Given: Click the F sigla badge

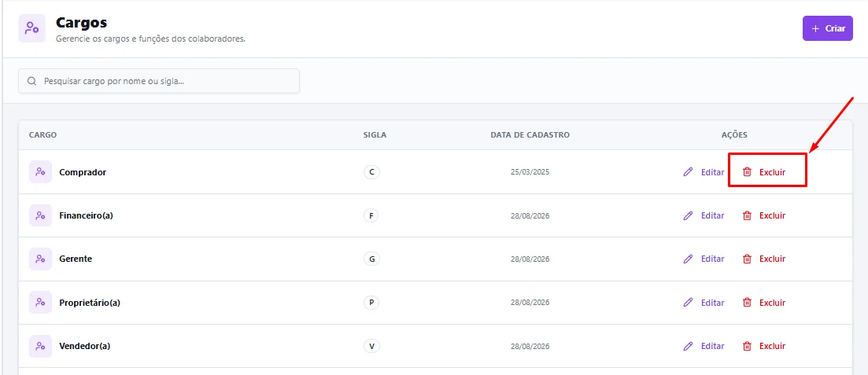Looking at the screenshot, I should (x=371, y=215).
